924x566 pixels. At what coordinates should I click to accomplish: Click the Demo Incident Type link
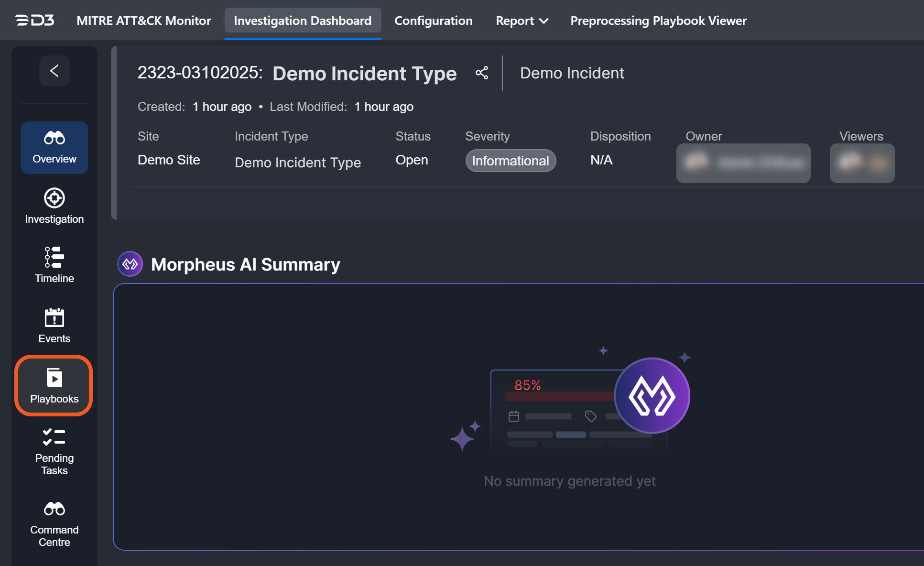click(297, 163)
